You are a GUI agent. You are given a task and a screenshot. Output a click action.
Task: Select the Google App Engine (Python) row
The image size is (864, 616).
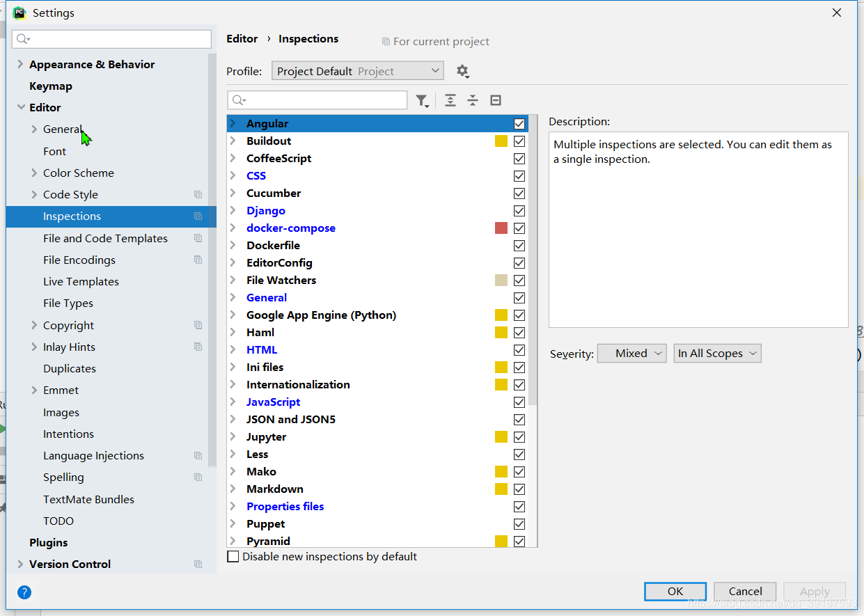point(377,315)
